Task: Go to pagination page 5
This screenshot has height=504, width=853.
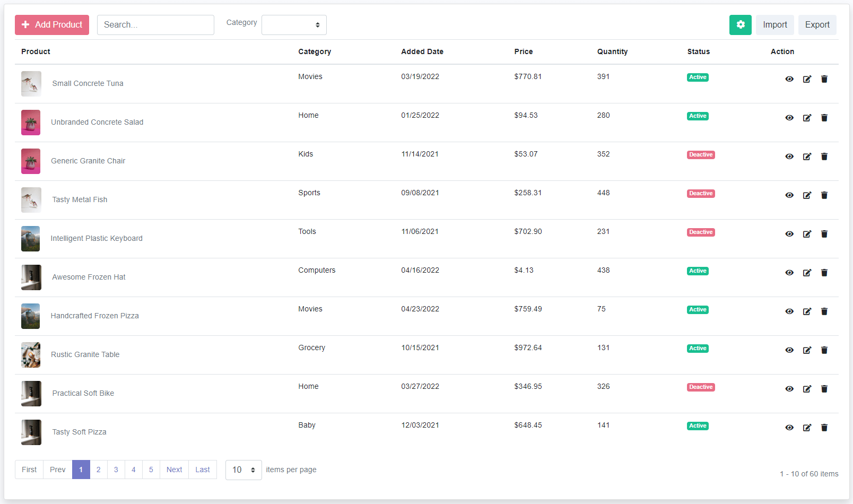Action: coord(151,470)
